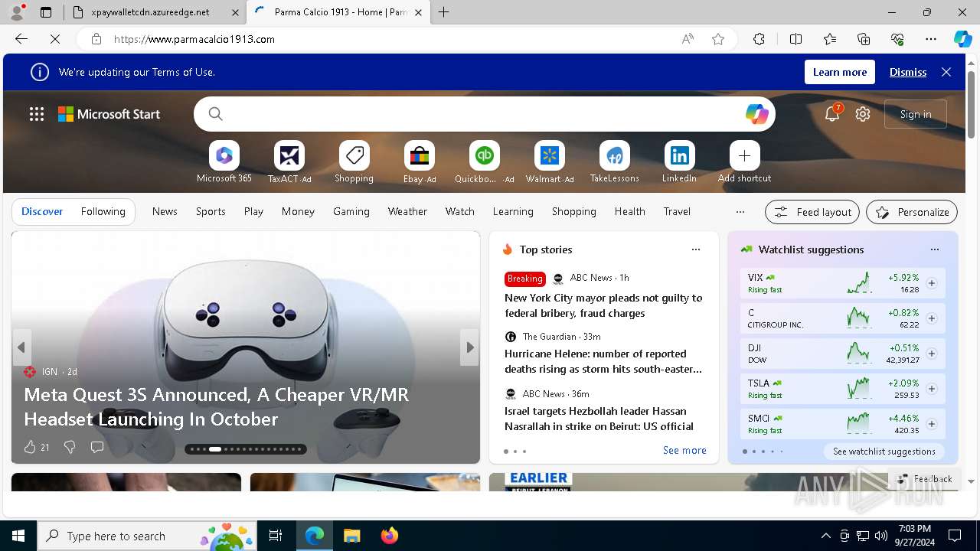Click the Microsoft Start search box
980x551 pixels.
[x=484, y=114]
